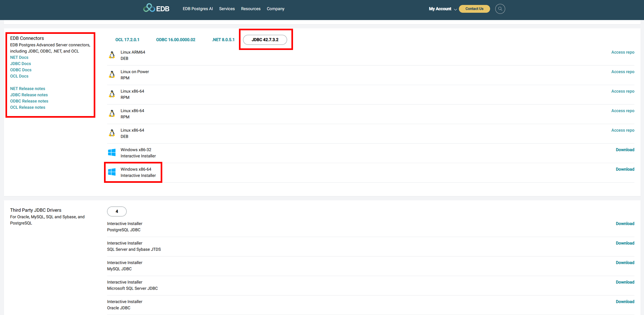
Task: Download Microsoft SQL Server JDBC installer
Action: 625,282
